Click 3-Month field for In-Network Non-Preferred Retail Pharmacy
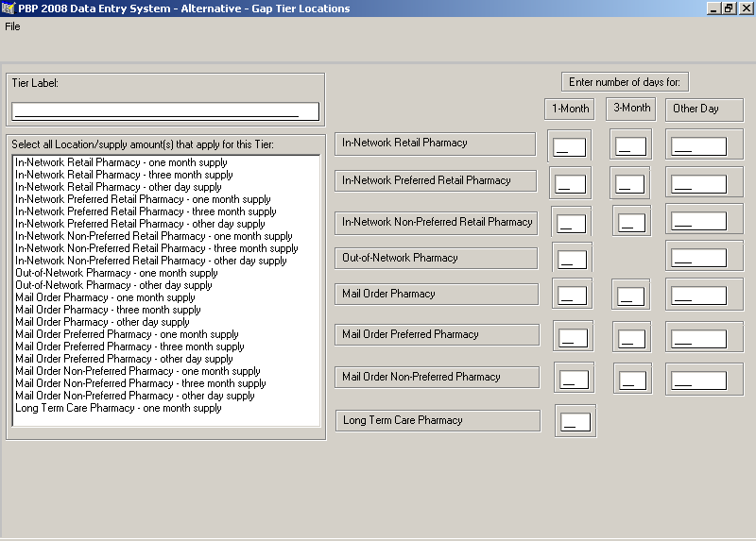This screenshot has height=541, width=756. pos(632,223)
